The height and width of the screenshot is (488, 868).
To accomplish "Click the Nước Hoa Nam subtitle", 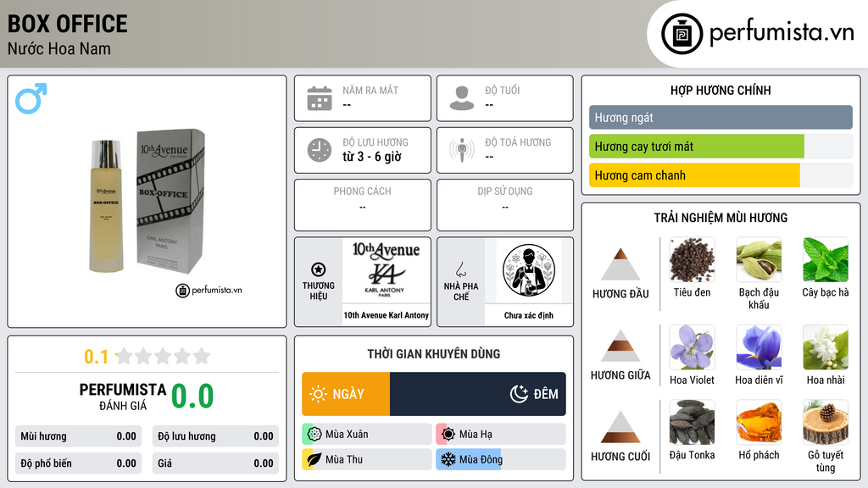I will click(59, 49).
